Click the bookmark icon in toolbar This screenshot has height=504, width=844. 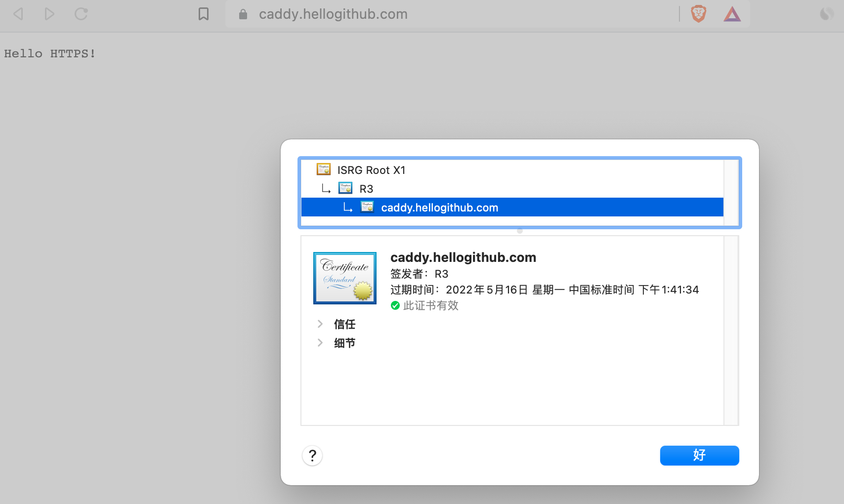[x=204, y=14]
